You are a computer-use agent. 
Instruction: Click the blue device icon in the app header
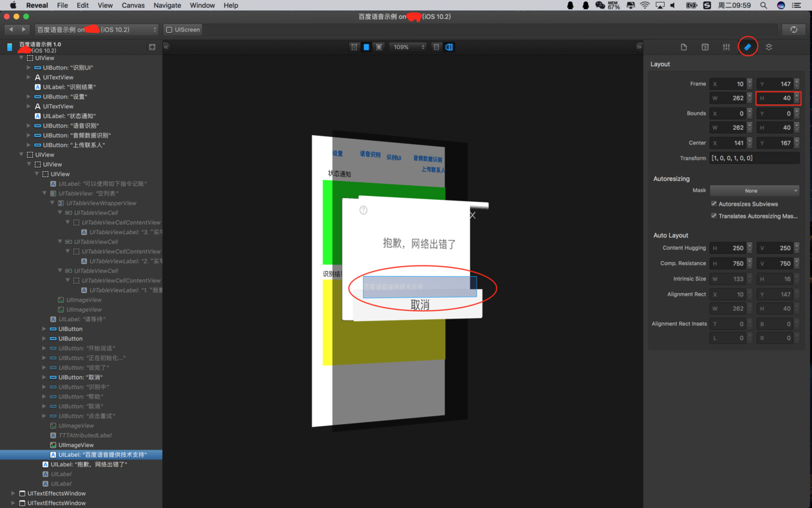point(10,47)
